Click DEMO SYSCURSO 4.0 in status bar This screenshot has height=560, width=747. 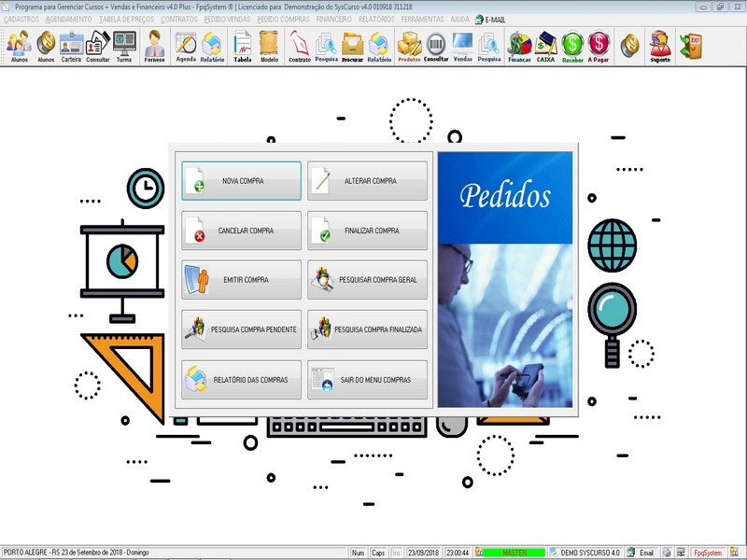(586, 553)
